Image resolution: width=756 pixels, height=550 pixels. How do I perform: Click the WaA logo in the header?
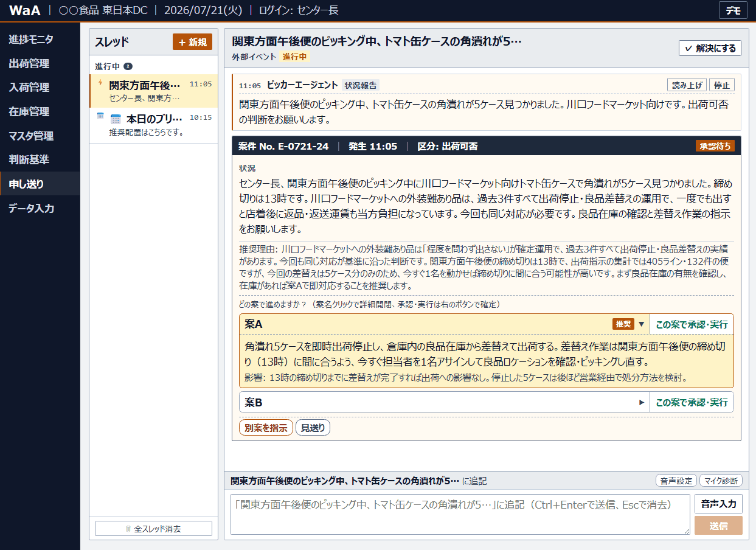[x=25, y=10]
